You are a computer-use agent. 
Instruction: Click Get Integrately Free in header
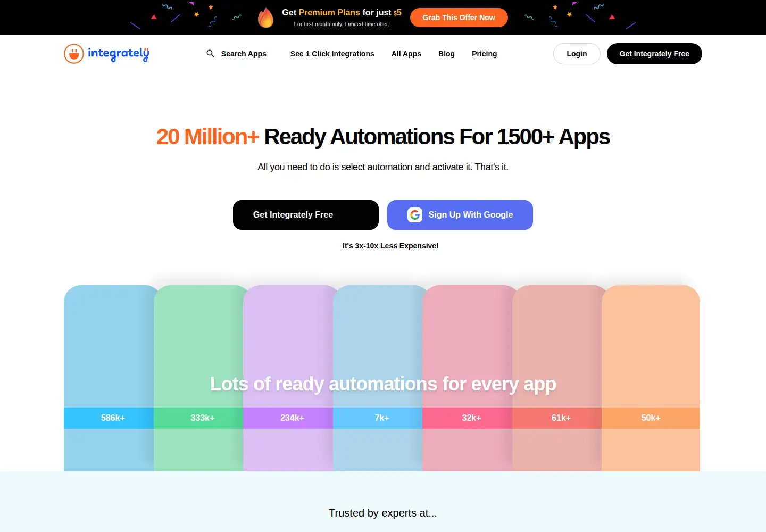tap(654, 54)
